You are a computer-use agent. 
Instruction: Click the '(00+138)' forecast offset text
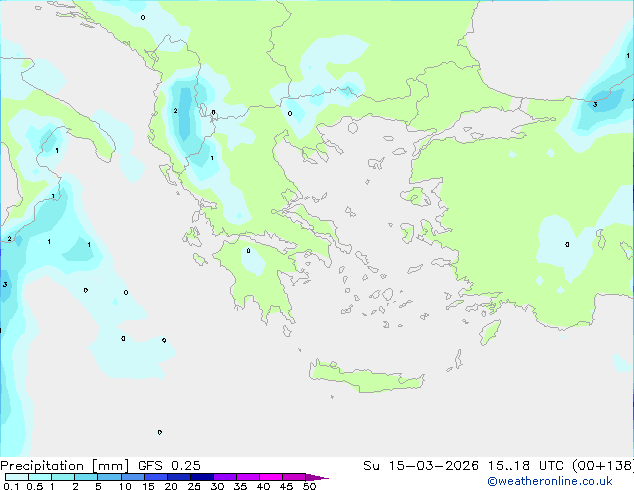(603, 466)
